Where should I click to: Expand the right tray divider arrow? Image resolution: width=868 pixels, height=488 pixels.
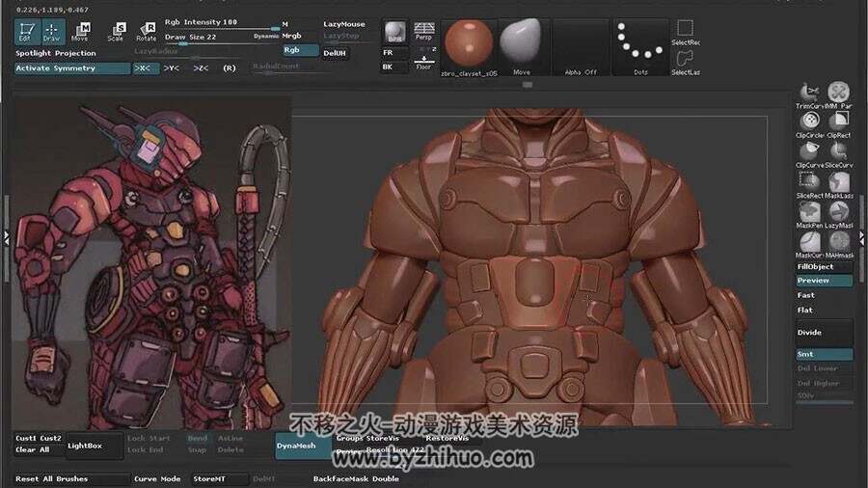click(861, 238)
